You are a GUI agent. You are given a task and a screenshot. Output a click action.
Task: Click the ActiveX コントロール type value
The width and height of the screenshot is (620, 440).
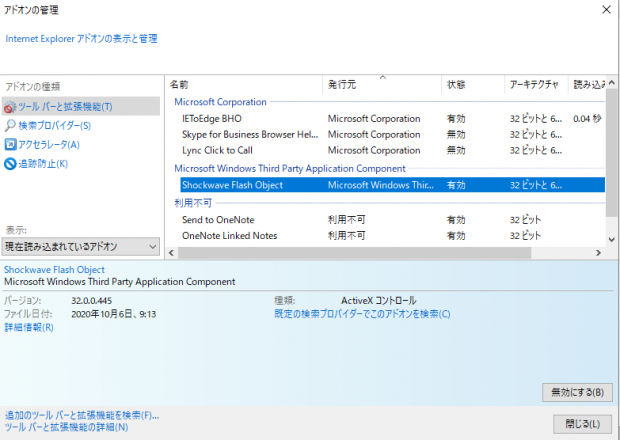[x=378, y=301]
